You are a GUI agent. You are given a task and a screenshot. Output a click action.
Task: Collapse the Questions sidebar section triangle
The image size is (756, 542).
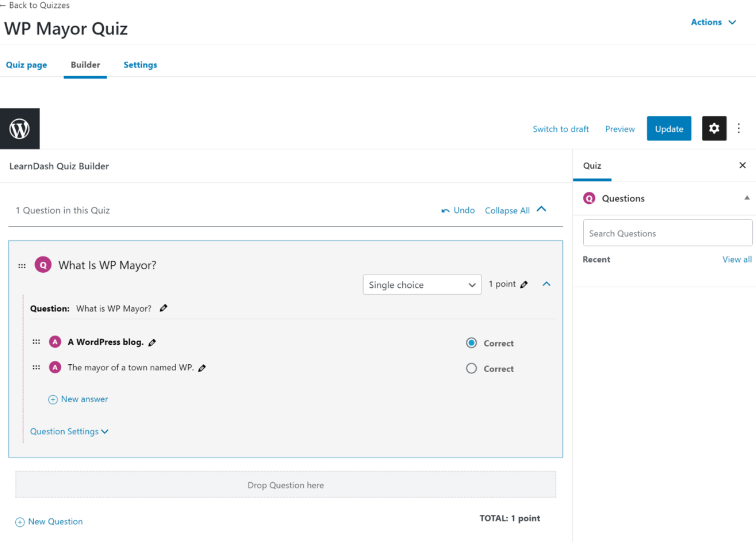coord(747,198)
